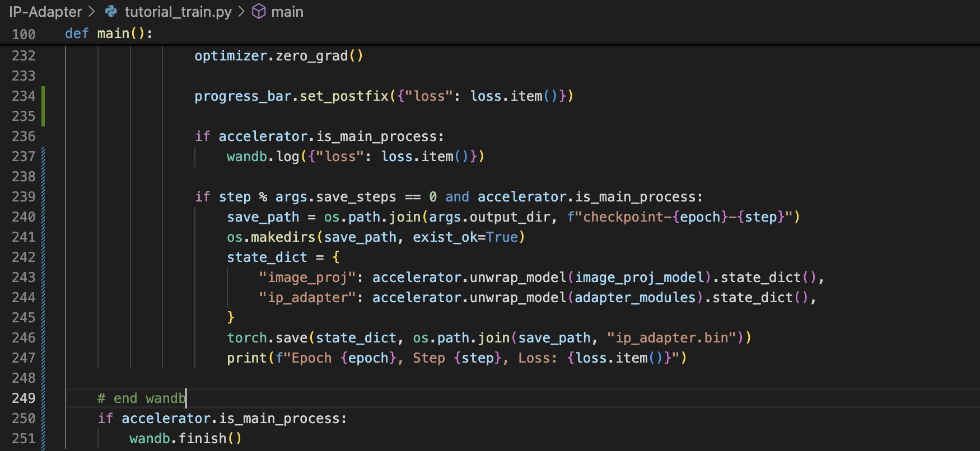
Task: Click progress_bar.set_postfix on line 234
Action: click(291, 96)
